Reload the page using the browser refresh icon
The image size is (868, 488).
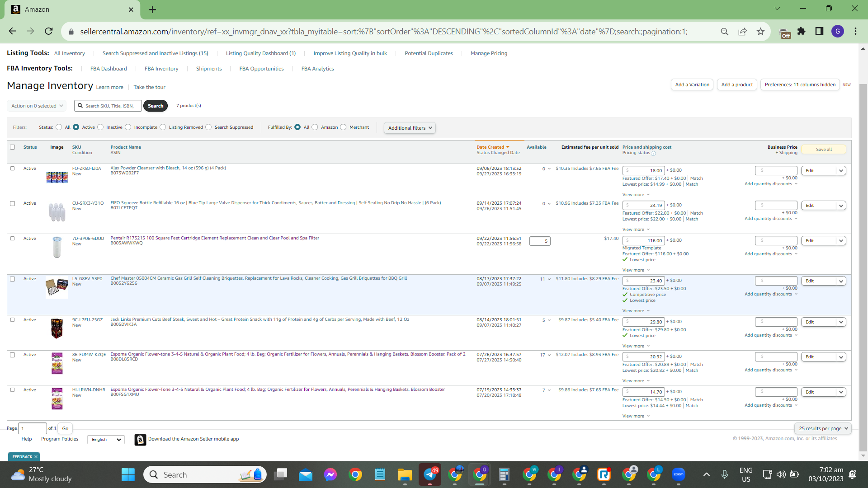click(49, 31)
